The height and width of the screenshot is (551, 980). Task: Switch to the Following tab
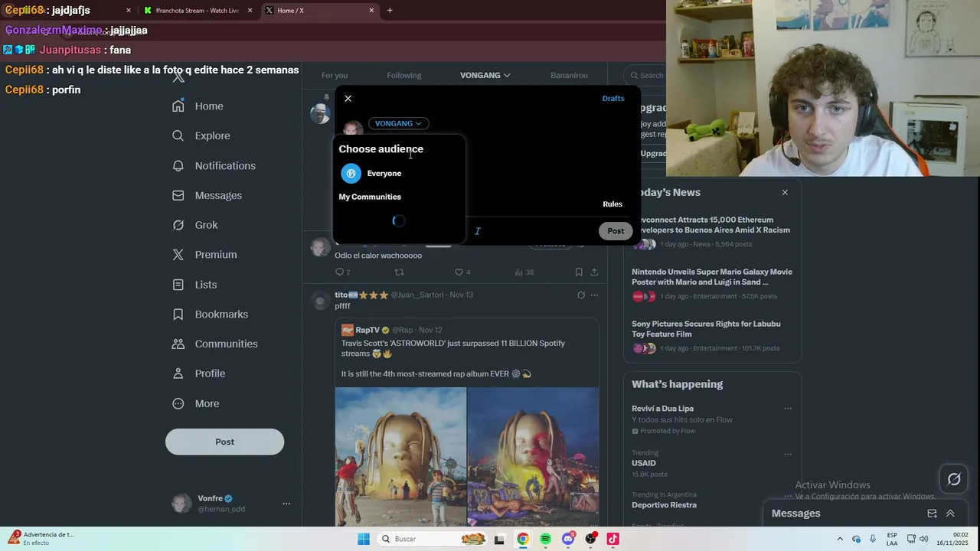[404, 75]
